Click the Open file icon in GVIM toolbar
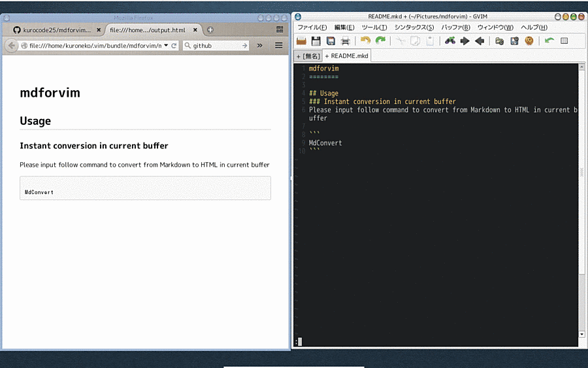 (x=301, y=41)
